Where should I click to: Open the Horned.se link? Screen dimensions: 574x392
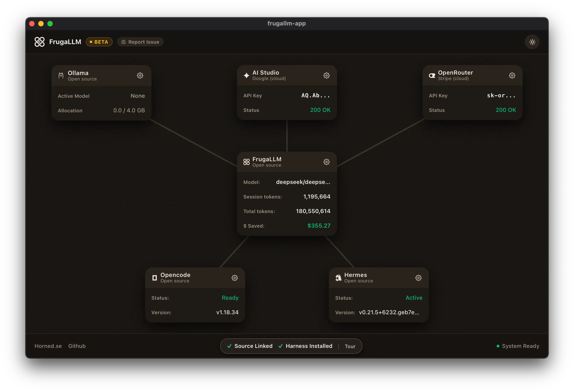[x=48, y=346]
